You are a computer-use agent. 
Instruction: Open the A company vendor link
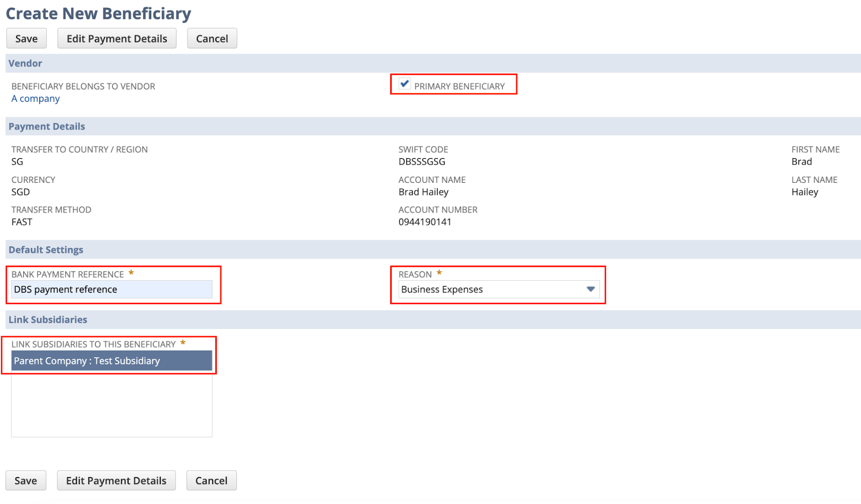coord(36,99)
